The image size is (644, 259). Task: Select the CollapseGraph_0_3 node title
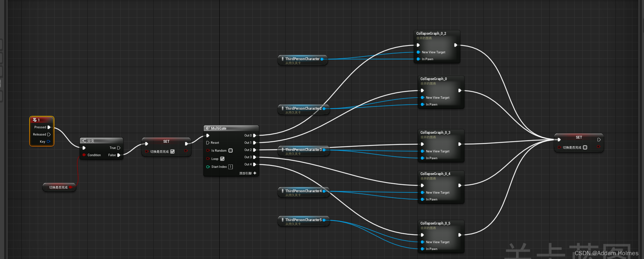tap(435, 132)
